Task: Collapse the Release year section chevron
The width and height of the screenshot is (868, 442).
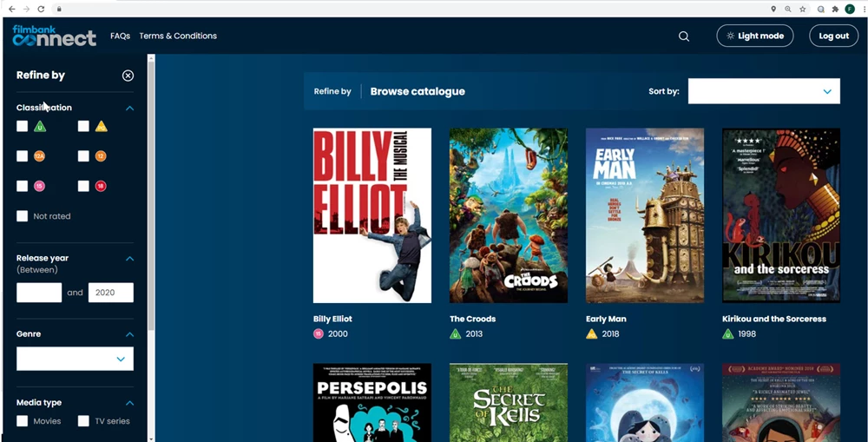Action: pyautogui.click(x=129, y=259)
